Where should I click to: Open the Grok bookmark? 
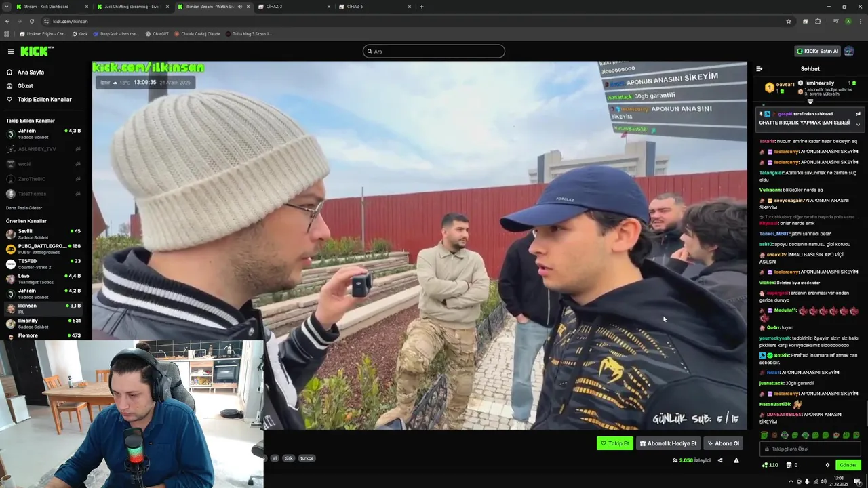[x=80, y=33]
